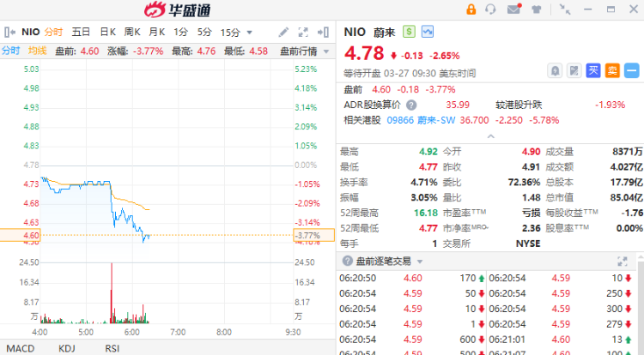Switch to 周K chart tab
Screen dimensions: 644x355
click(132, 32)
